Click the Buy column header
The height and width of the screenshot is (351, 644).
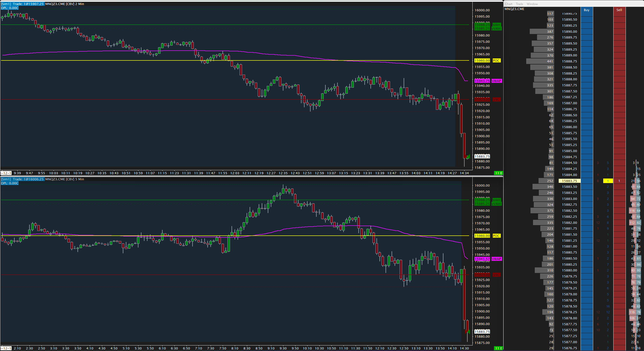[x=587, y=10]
